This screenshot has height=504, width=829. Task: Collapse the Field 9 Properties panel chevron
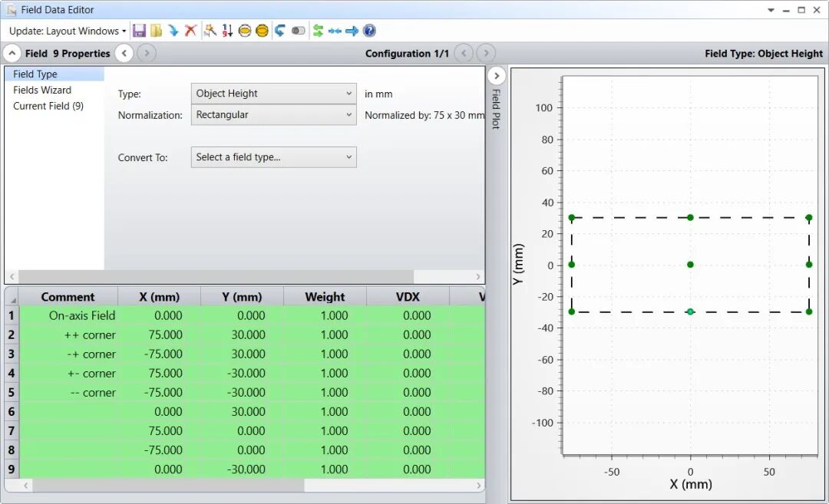pos(12,53)
